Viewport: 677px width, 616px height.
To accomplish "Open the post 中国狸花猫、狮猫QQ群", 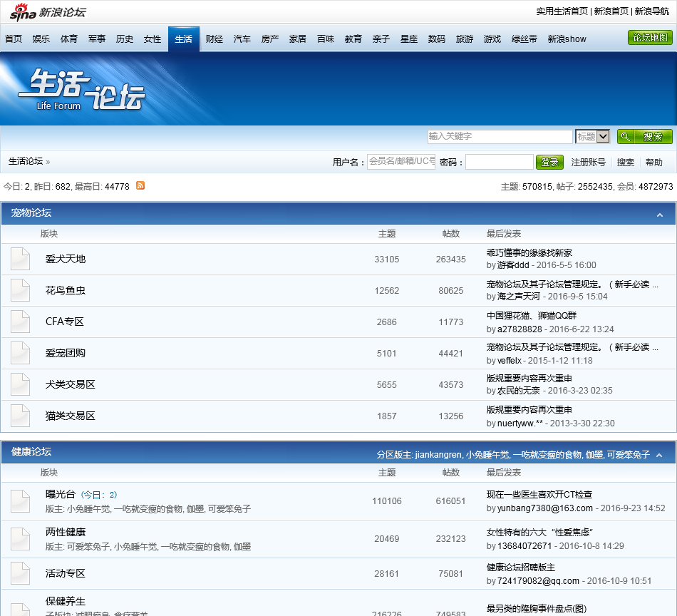I will pos(532,315).
